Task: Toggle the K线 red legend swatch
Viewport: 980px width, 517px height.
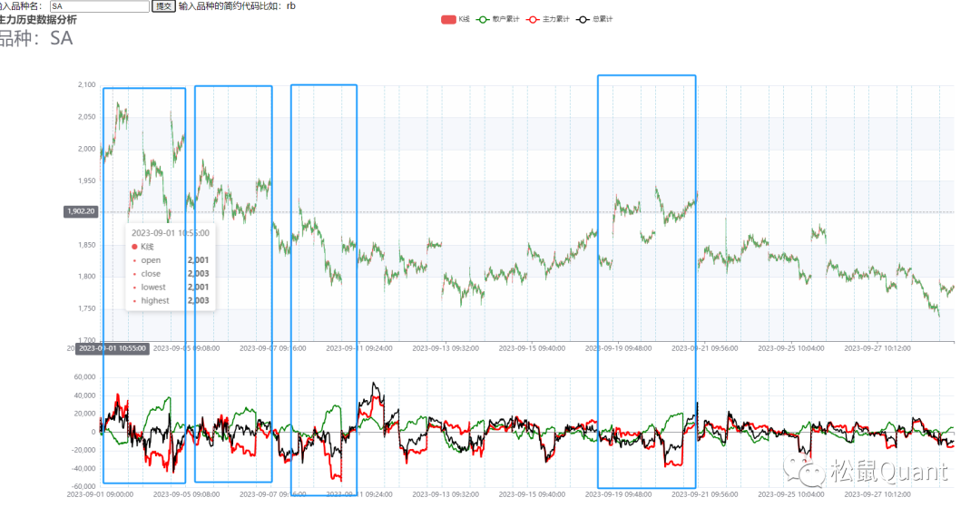Action: [x=448, y=19]
